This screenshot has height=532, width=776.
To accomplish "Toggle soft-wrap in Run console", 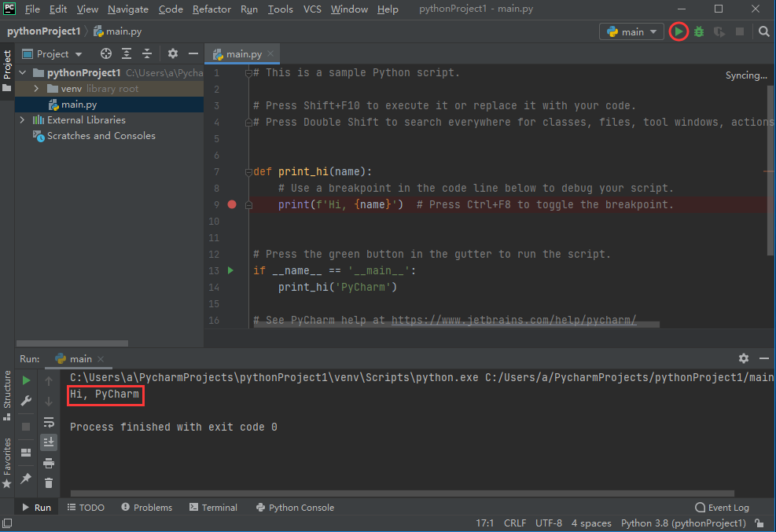I will coord(49,422).
